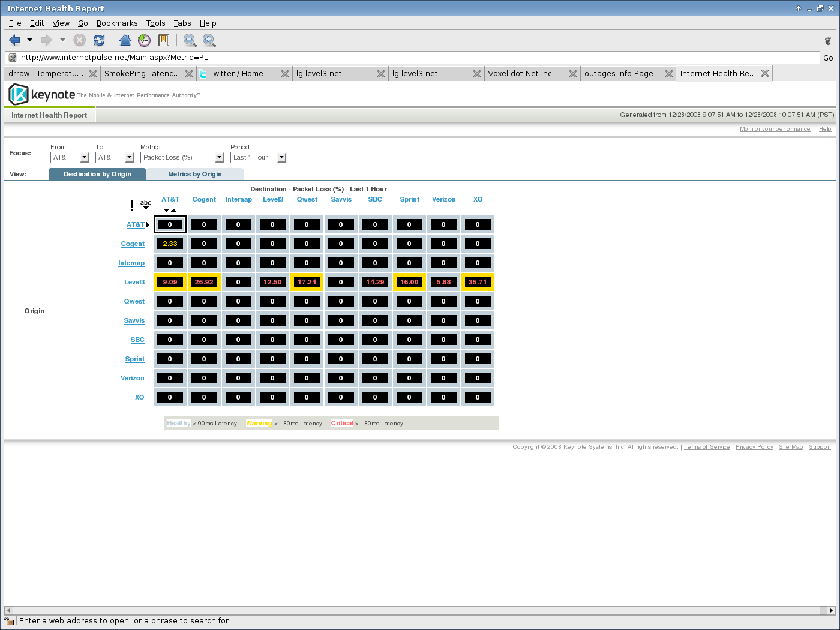Click the Stop loading icon
The image size is (840, 630).
[x=79, y=40]
